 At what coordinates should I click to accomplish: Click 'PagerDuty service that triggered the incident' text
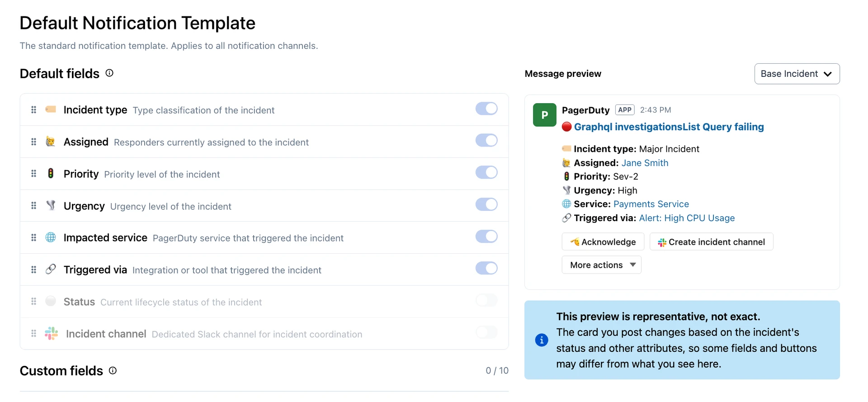248,238
